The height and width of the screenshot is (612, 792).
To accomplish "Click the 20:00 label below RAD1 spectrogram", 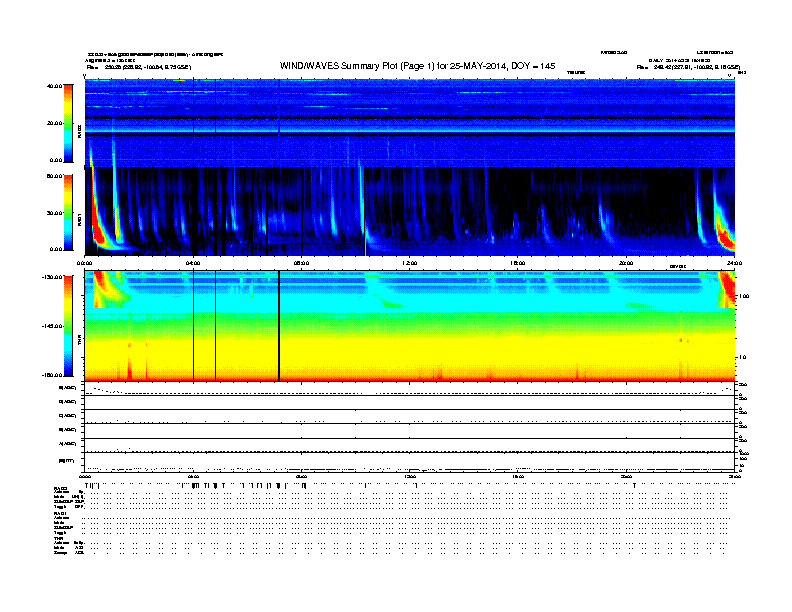I will click(x=626, y=263).
